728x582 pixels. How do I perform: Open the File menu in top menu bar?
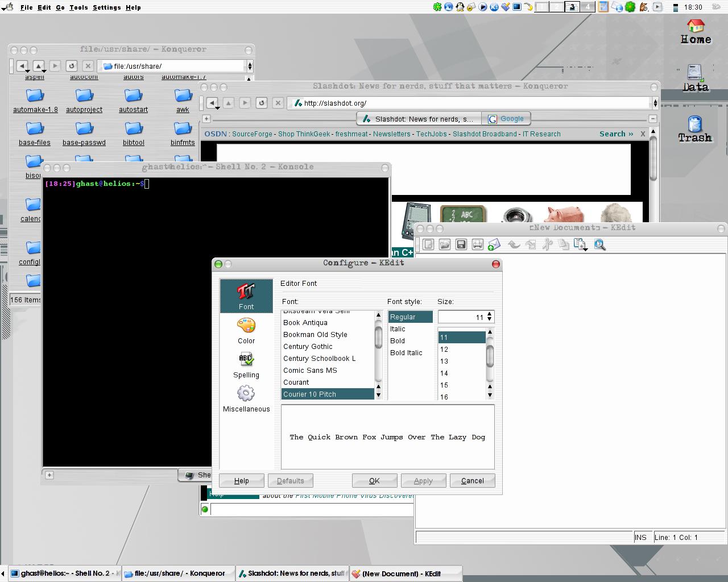[x=27, y=7]
